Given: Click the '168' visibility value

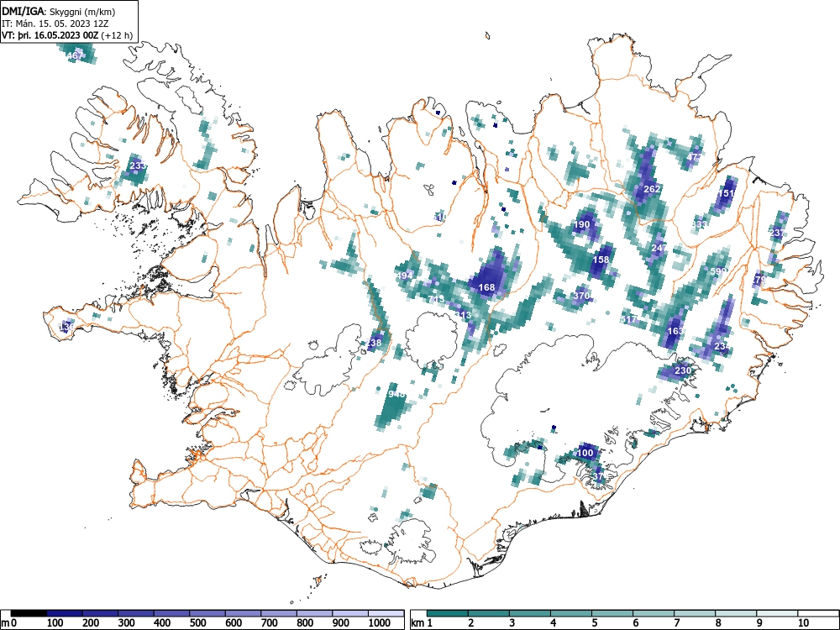Looking at the screenshot, I should [486, 287].
